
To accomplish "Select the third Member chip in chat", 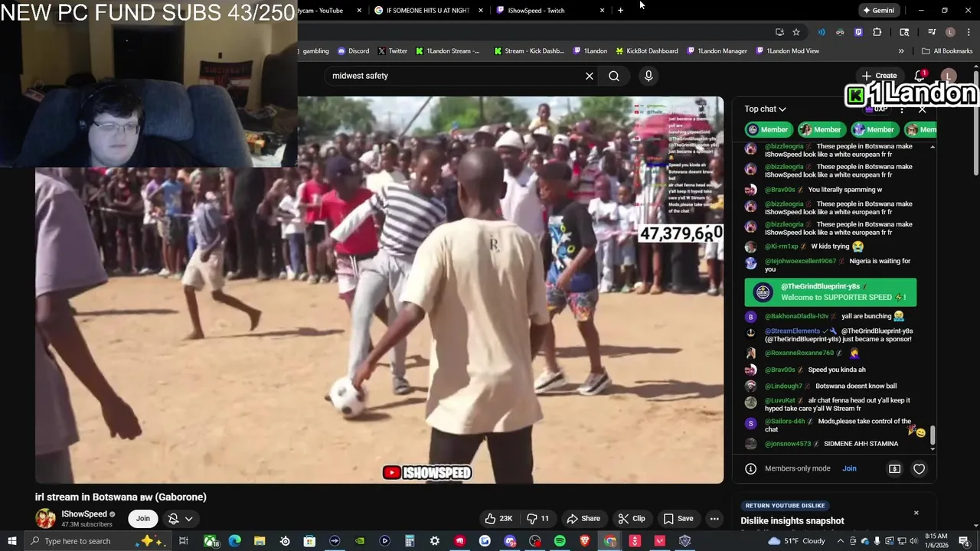I will [874, 129].
